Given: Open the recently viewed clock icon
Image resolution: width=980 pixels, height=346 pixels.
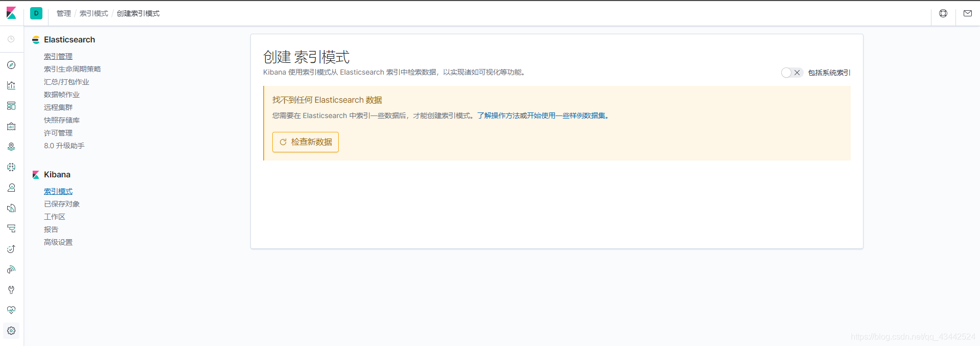Looking at the screenshot, I should (11, 39).
